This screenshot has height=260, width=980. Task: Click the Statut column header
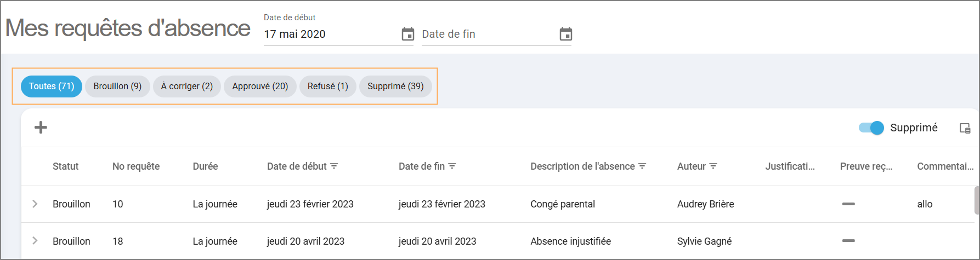[x=65, y=166]
